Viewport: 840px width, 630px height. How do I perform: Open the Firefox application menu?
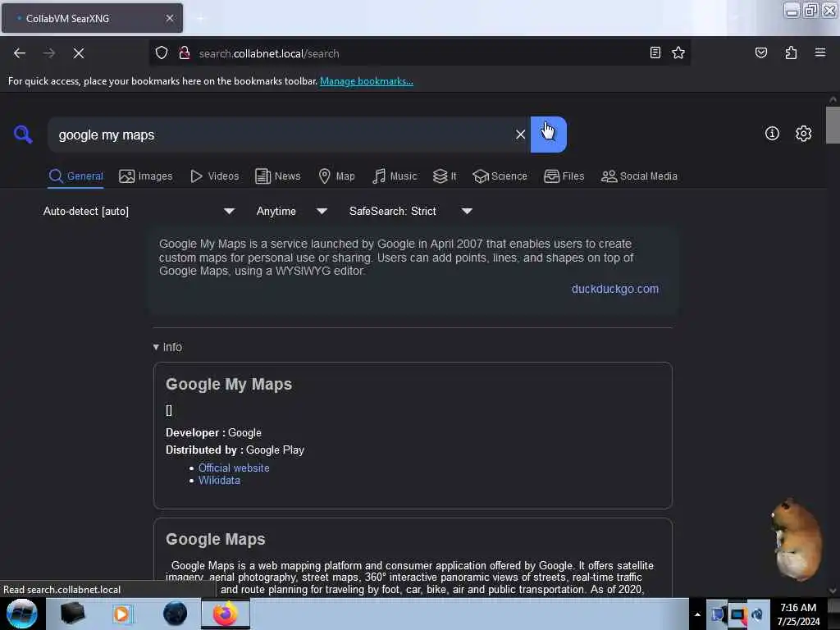coord(819,52)
